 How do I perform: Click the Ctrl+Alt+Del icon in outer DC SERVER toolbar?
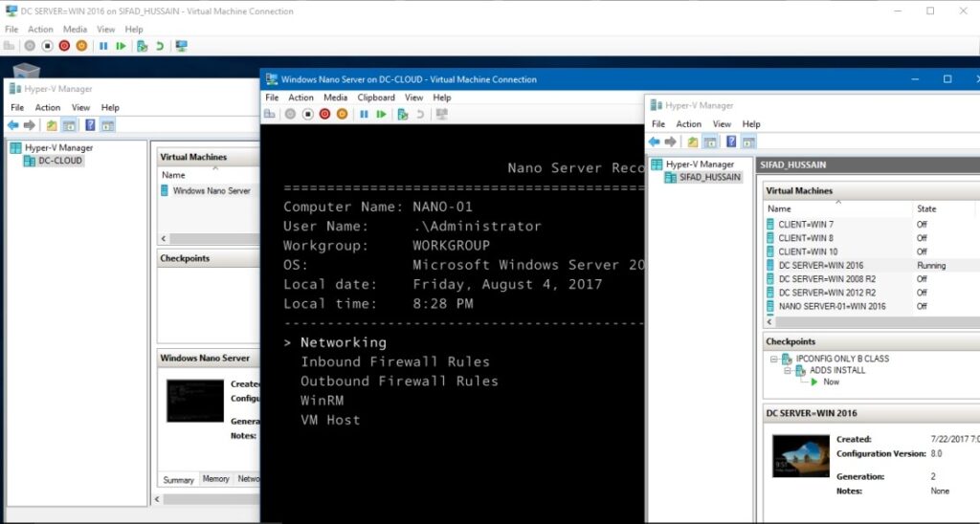10,46
